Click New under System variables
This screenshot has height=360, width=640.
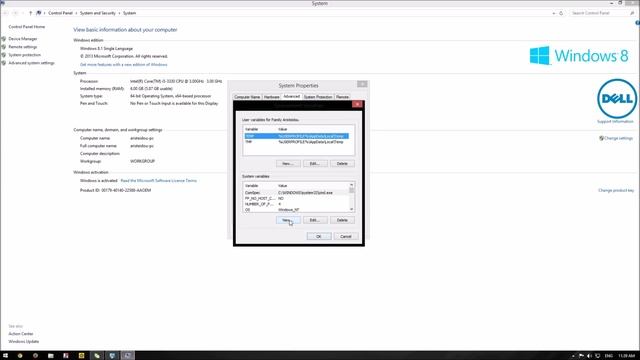tap(288, 220)
